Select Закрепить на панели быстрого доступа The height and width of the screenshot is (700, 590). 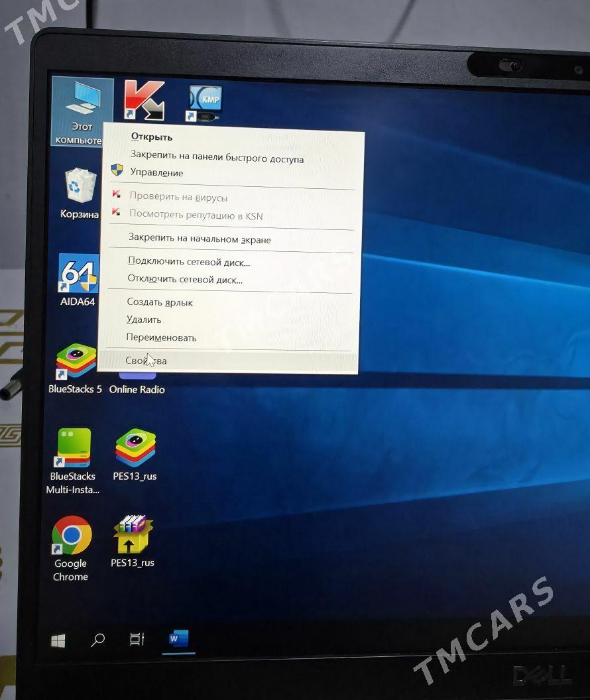[233, 156]
